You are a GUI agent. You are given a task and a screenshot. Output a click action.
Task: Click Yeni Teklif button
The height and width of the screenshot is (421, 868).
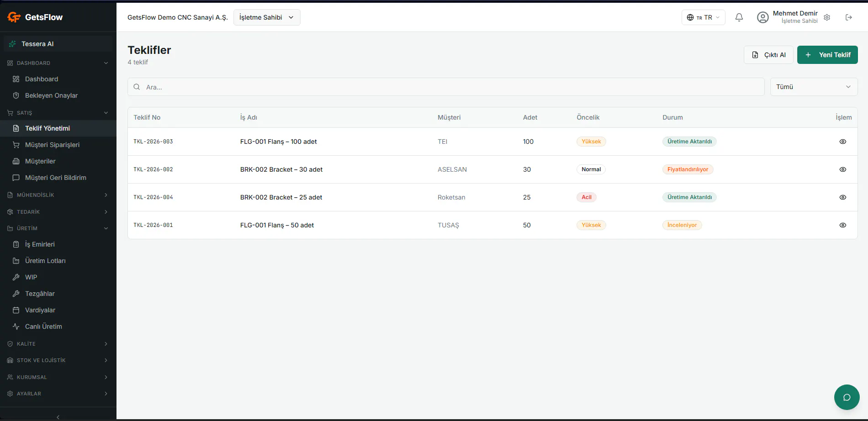pos(827,55)
